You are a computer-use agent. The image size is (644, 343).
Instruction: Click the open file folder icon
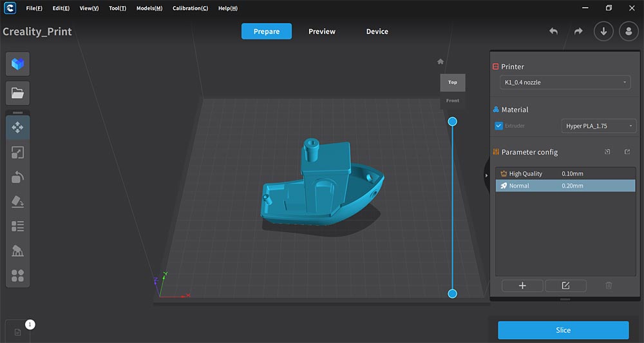(17, 93)
